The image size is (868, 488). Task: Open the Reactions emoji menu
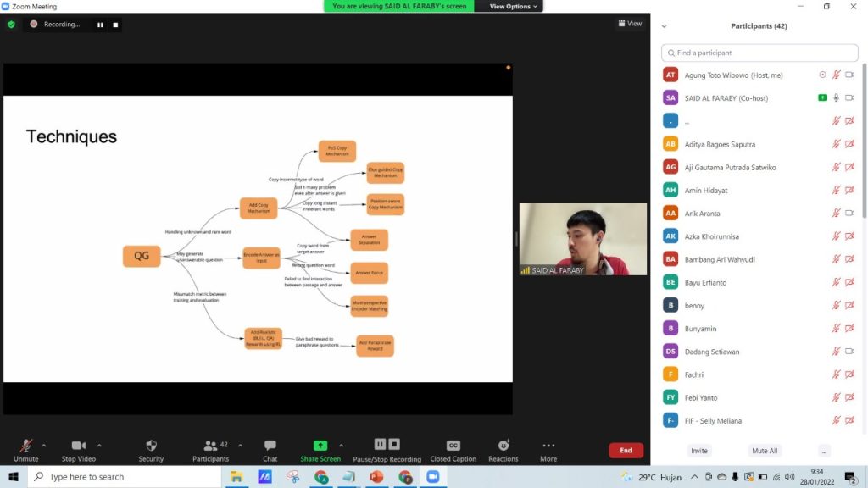click(x=503, y=446)
